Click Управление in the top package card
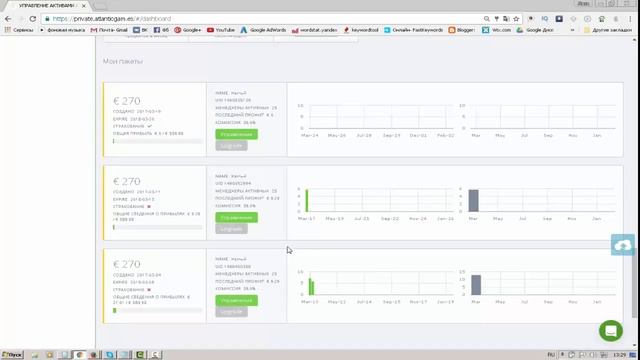 pyautogui.click(x=236, y=134)
